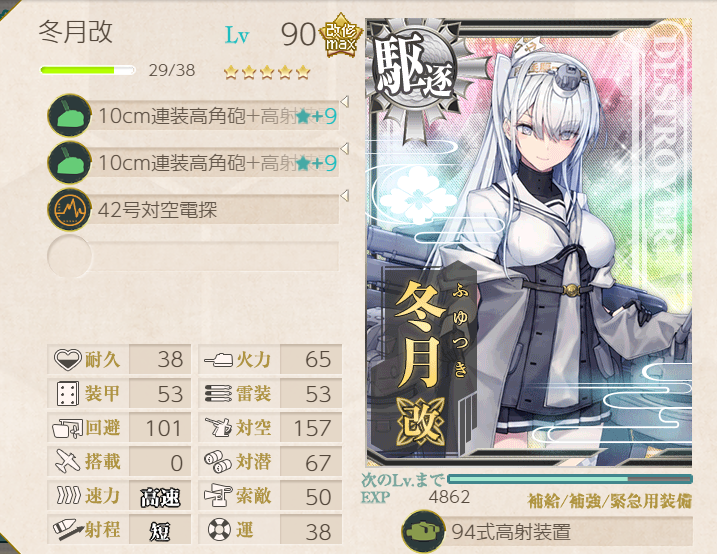717x554 pixels.
Task: Click the 42号対空電探 radar icon
Action: [70, 210]
